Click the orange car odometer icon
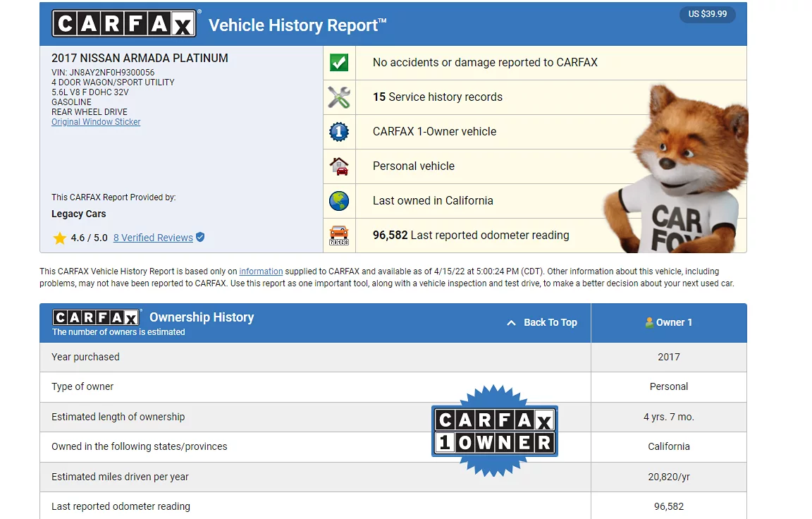The width and height of the screenshot is (812, 519). click(339, 235)
